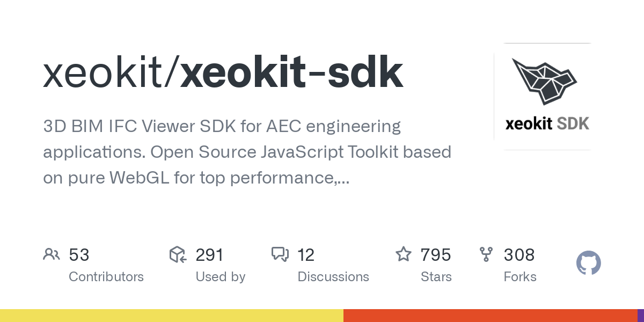
Task: Click the Stars label
Action: coord(436,277)
